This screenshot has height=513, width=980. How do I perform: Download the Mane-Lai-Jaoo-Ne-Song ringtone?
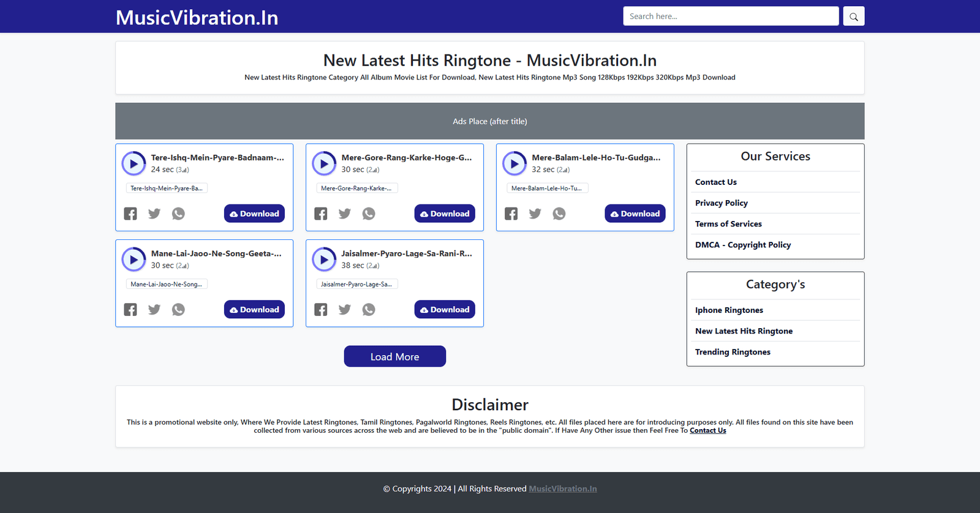254,310
